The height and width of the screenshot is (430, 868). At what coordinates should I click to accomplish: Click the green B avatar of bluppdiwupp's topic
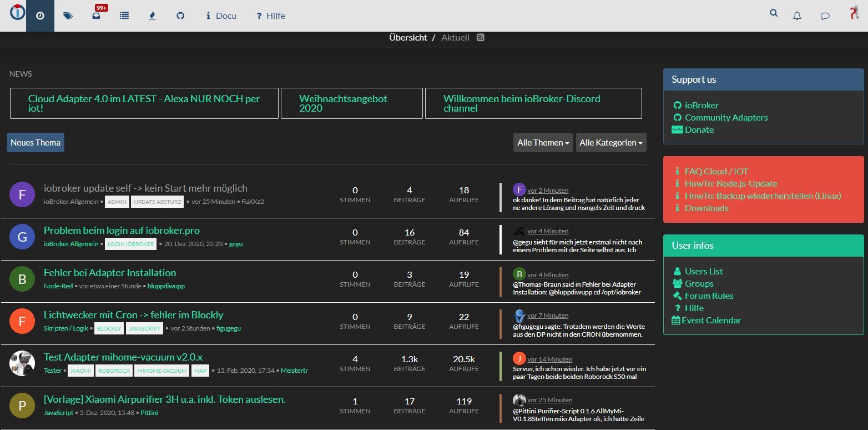22,279
